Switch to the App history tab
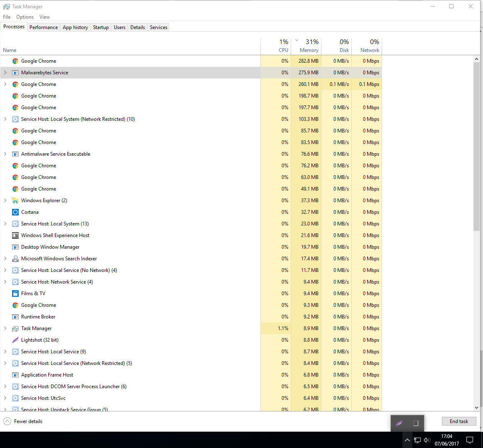This screenshot has width=483, height=448. [x=75, y=27]
